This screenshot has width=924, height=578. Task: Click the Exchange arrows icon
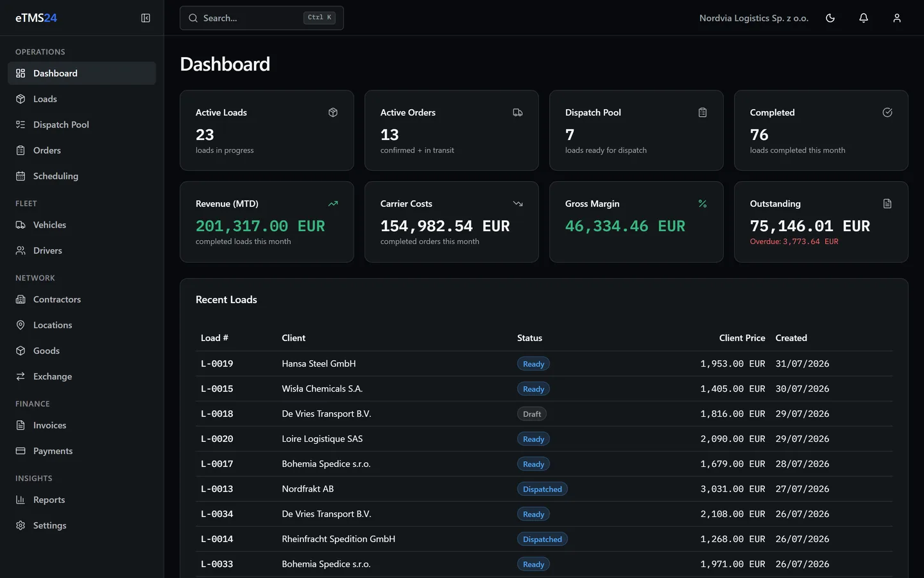[21, 376]
